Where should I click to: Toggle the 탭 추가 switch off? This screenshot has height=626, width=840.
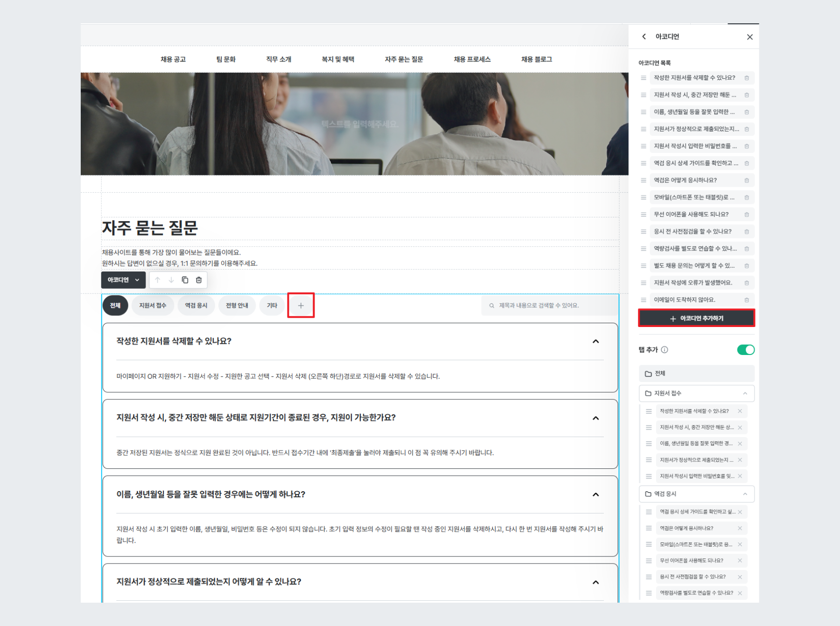pyautogui.click(x=745, y=350)
